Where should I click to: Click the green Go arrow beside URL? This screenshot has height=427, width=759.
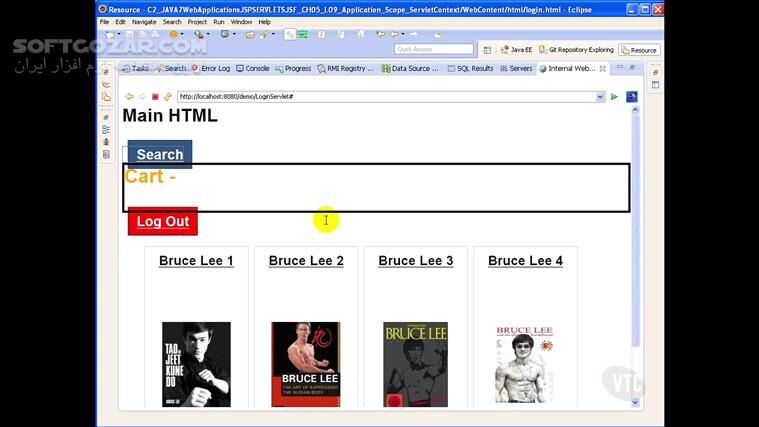[x=615, y=97]
